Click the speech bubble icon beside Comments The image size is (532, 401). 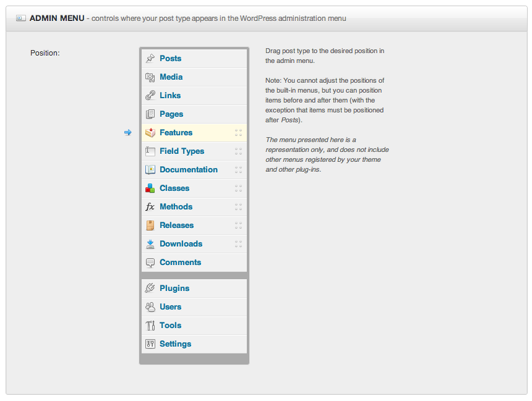tap(150, 263)
